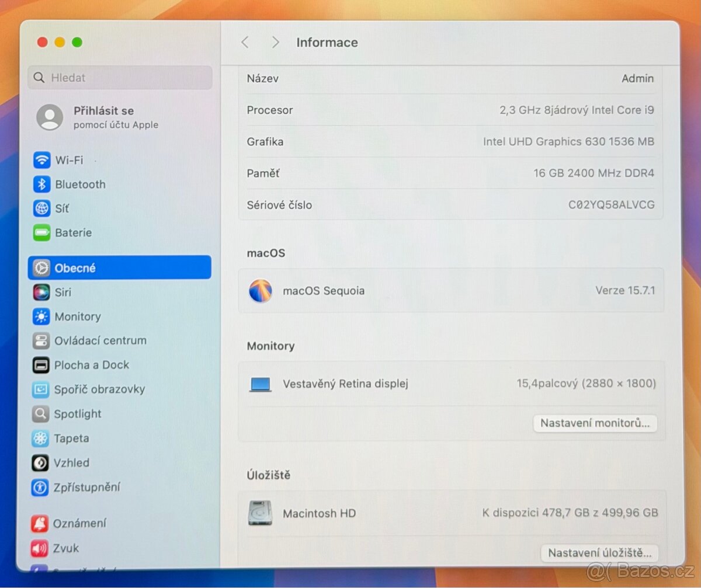
Task: Open Tapeta wallpaper settings
Action: tap(70, 439)
